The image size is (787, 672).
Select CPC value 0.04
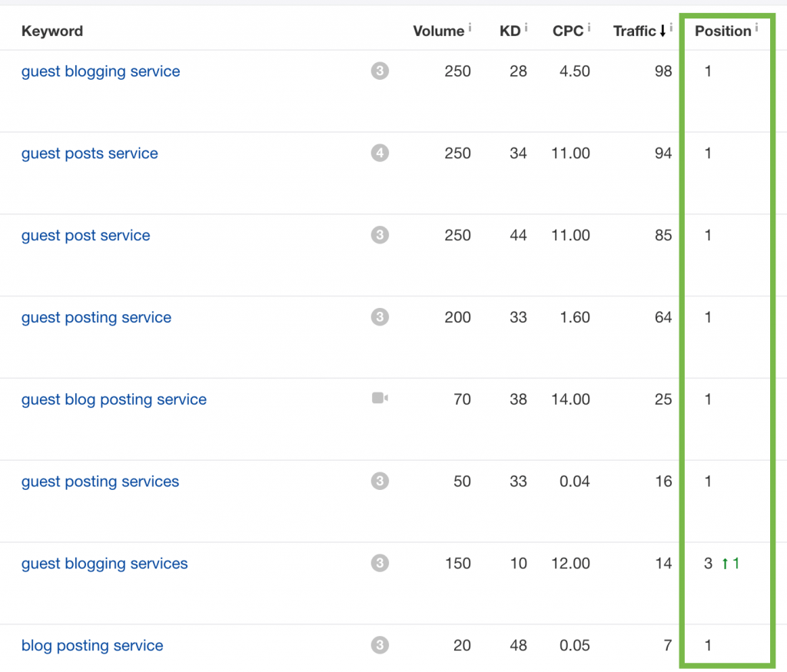point(575,482)
